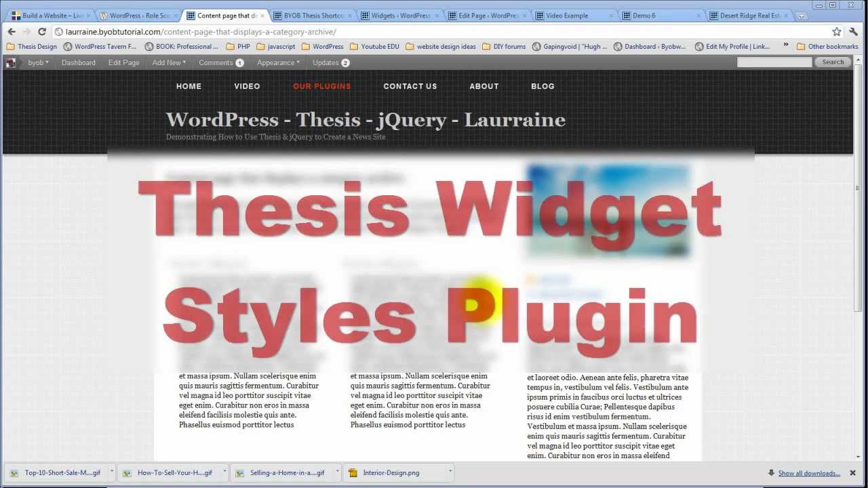Open the 'Interior-Design.png' download
Screen dimensions: 868x488
393,473
